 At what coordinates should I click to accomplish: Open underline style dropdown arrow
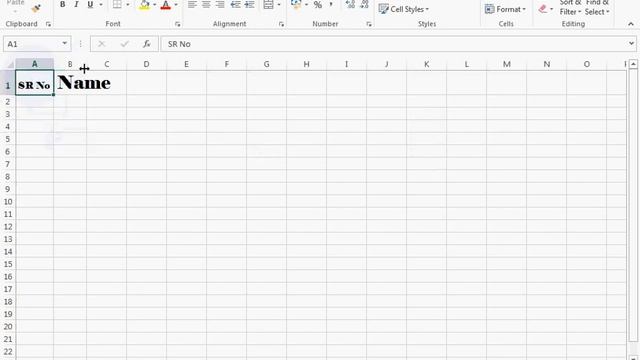[x=101, y=4]
